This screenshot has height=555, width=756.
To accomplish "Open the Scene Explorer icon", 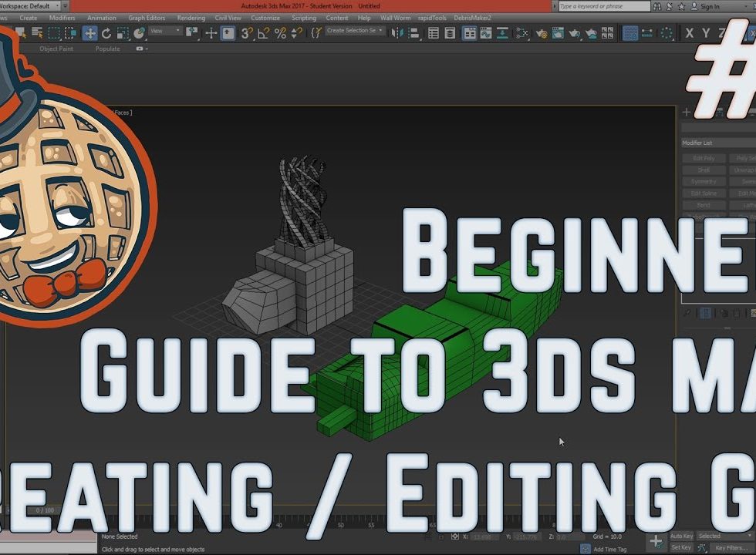I will pos(433,32).
